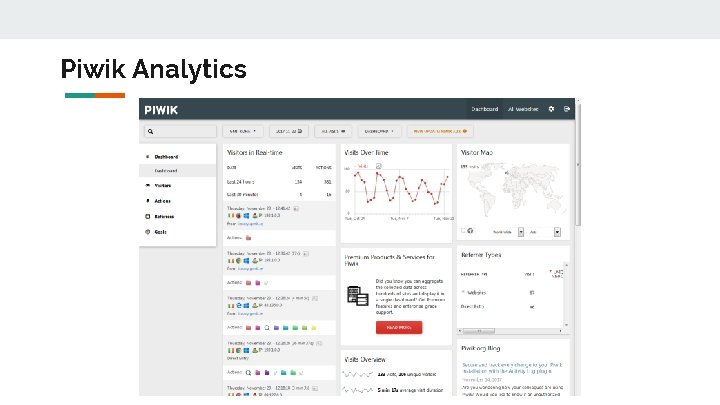Image resolution: width=720 pixels, height=405 pixels.
Task: Go to Dashboard in the top navigation
Action: (x=484, y=109)
